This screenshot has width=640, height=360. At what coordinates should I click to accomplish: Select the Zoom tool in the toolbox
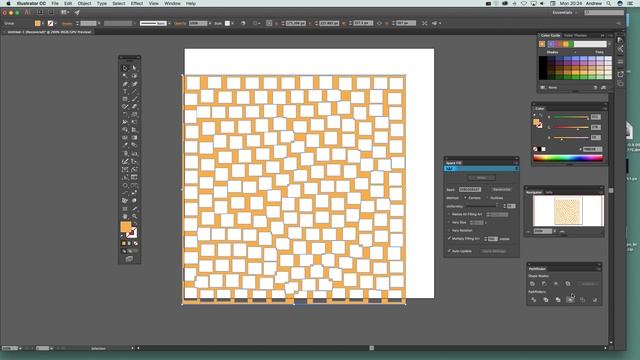click(x=134, y=216)
